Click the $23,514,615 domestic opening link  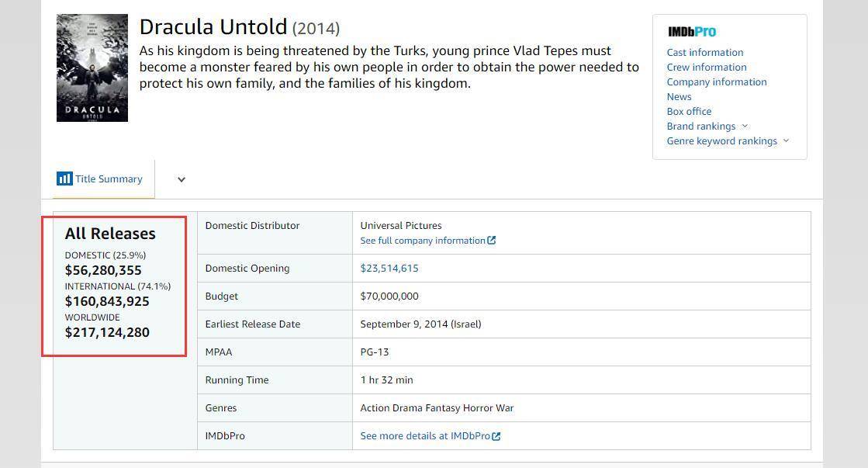(389, 268)
